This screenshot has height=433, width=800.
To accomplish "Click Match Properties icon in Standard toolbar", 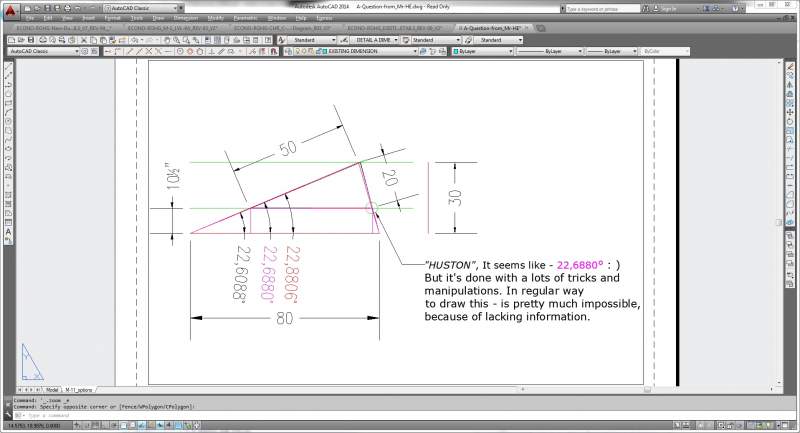I will coord(113,40).
